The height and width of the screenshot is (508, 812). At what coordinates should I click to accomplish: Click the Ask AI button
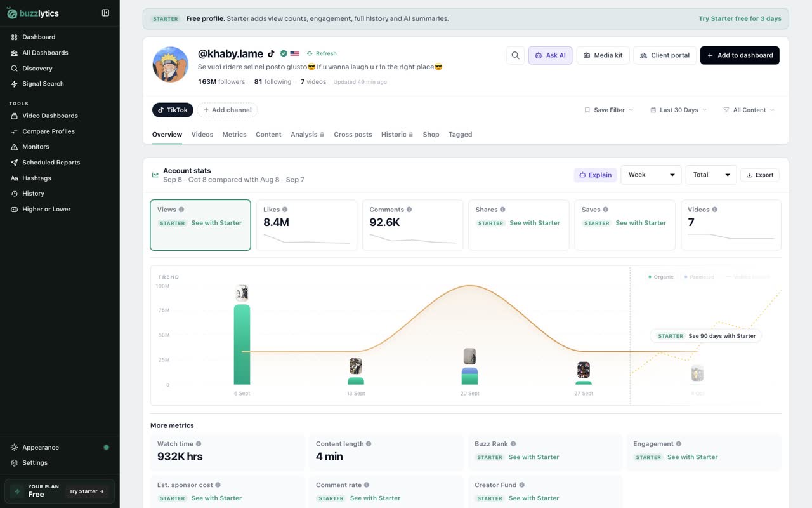[550, 55]
